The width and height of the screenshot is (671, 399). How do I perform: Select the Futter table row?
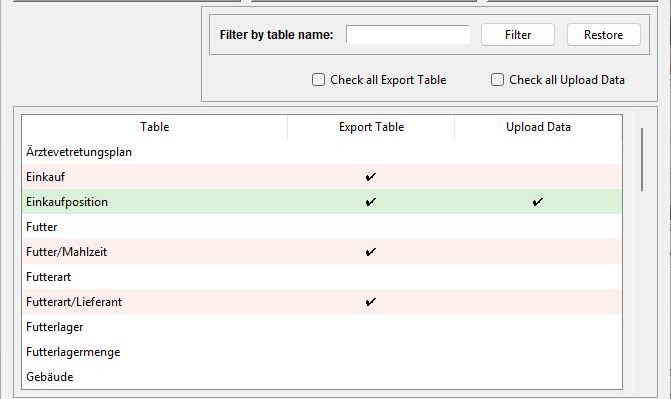(x=322, y=227)
